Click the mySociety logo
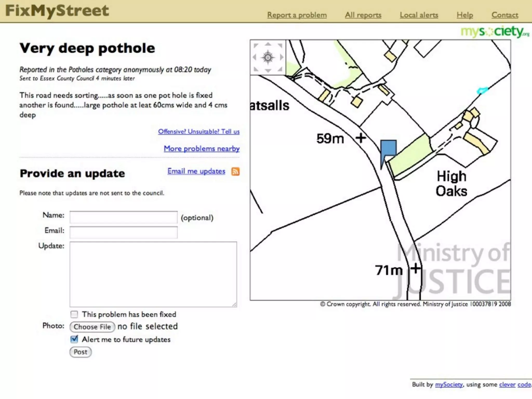Screen dimensions: 532x399 [494, 32]
